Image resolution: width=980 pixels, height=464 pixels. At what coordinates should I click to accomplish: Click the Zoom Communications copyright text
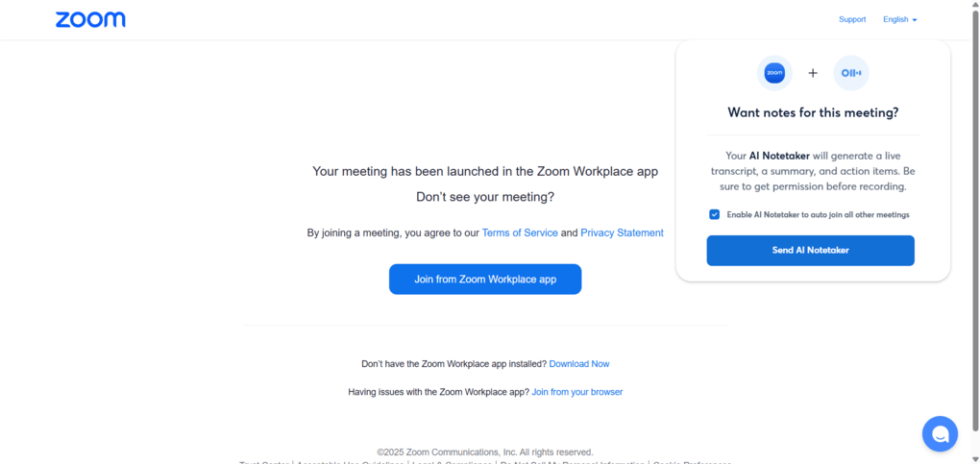[x=485, y=452]
